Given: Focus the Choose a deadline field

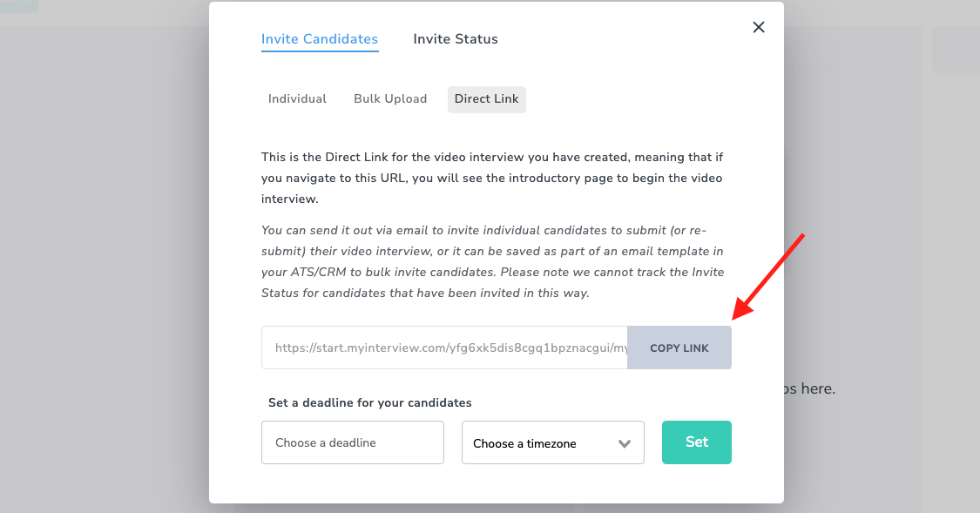Looking at the screenshot, I should tap(353, 442).
